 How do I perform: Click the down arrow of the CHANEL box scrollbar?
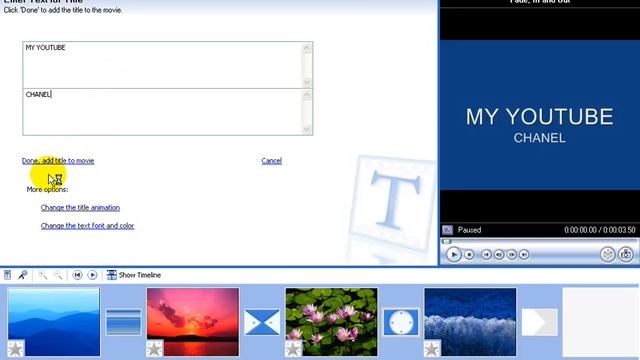pyautogui.click(x=307, y=129)
